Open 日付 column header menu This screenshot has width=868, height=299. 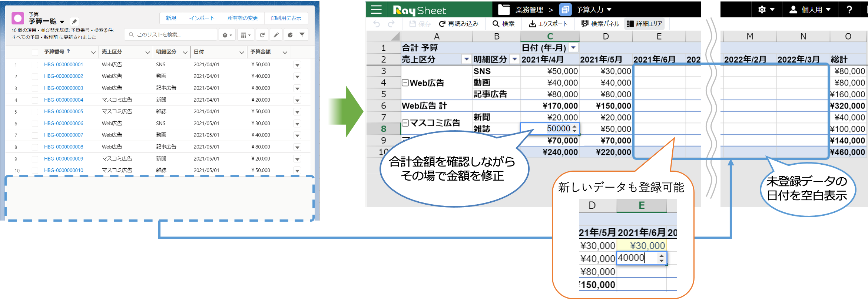[x=242, y=53]
